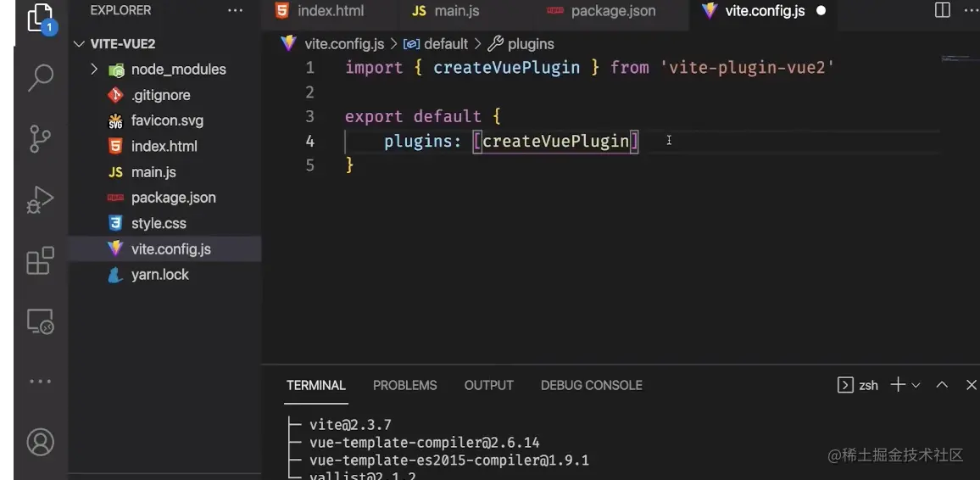Click the npm icon beside package.json in explorer
Viewport: 980px width, 480px height.
[x=115, y=198]
